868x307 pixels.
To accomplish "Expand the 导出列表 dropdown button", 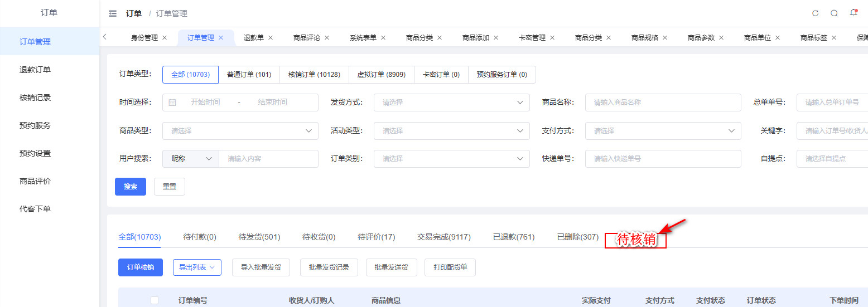I will point(197,267).
